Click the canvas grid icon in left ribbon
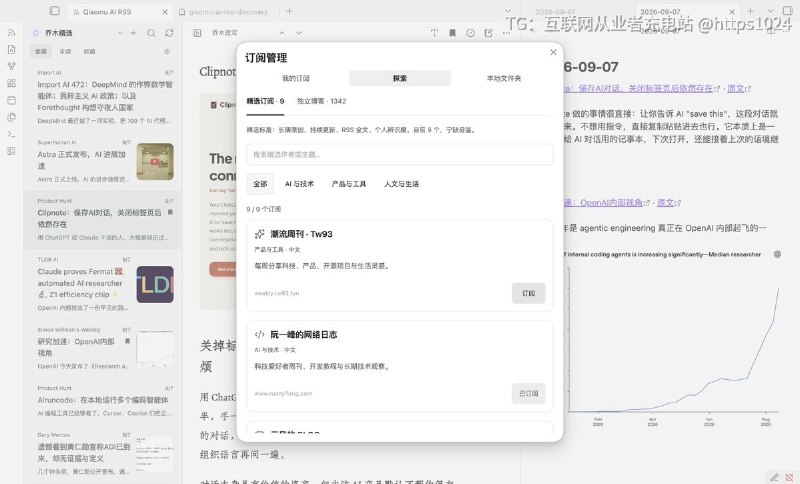Image resolution: width=800 pixels, height=484 pixels. 11,83
